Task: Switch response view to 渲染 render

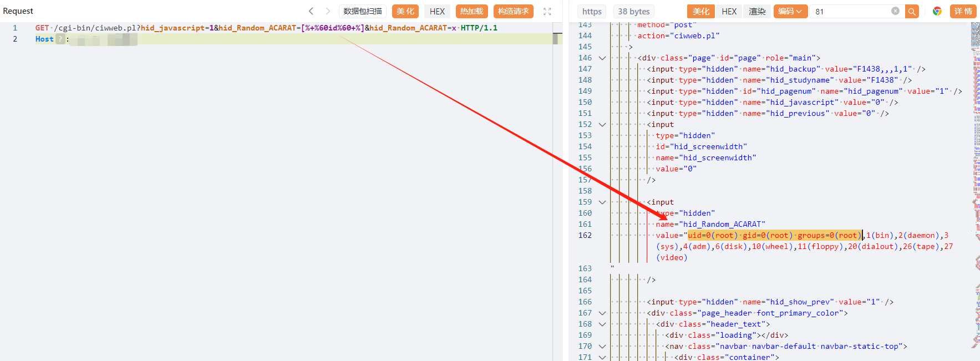Action: [757, 11]
